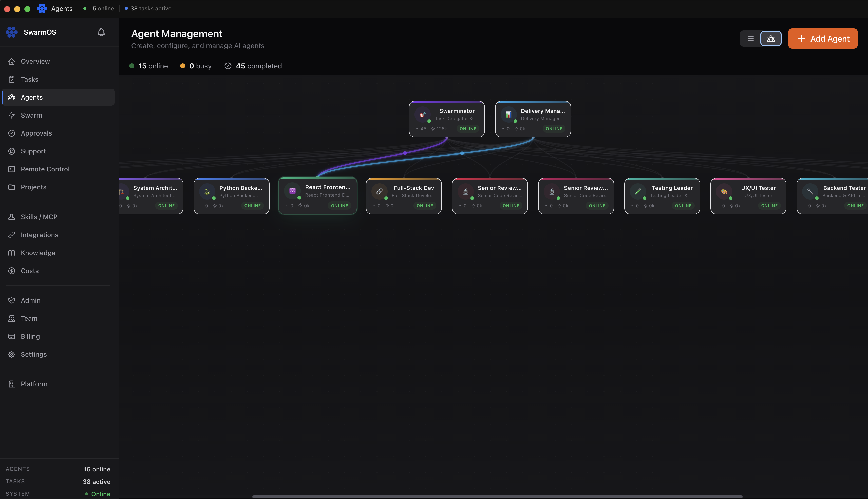Click the SwarmOS logo
The width and height of the screenshot is (868, 499).
click(11, 32)
